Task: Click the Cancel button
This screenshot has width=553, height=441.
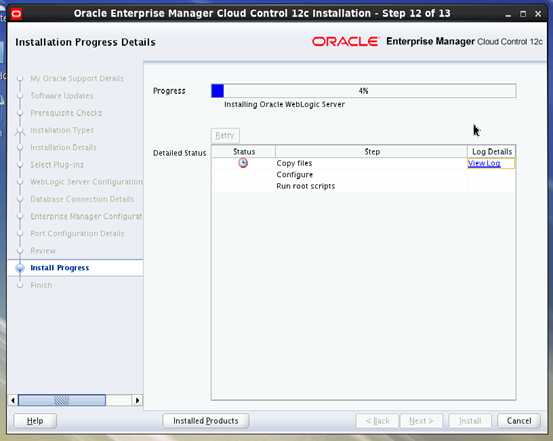Action: pos(519,421)
